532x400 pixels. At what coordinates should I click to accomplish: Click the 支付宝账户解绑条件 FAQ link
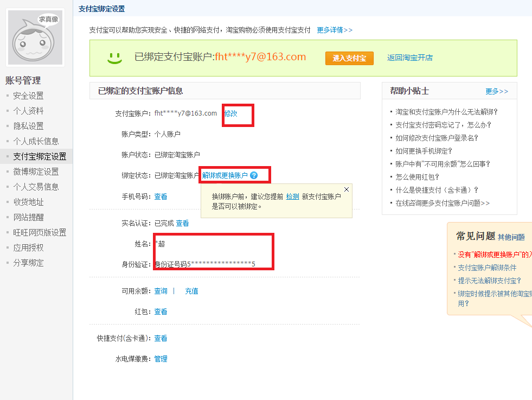[x=487, y=268]
